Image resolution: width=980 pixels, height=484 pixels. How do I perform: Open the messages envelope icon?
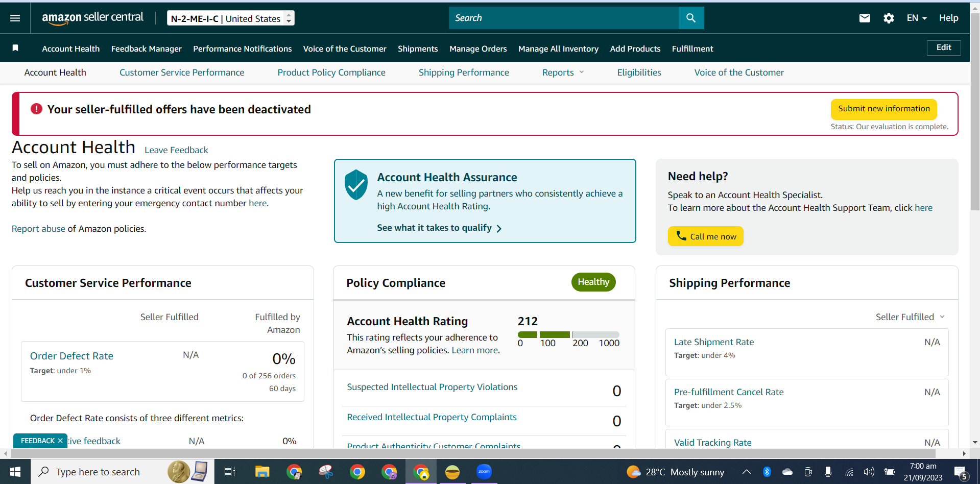[x=865, y=18]
